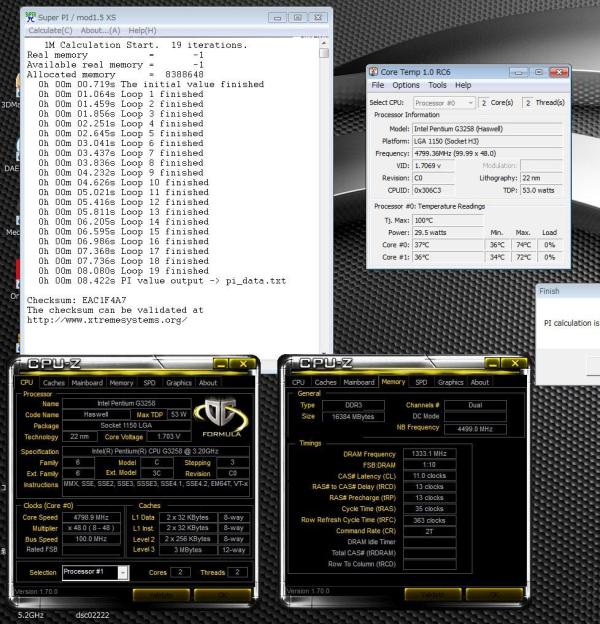
Task: Click the ROG Formula logo in CPU-Z
Action: click(221, 418)
